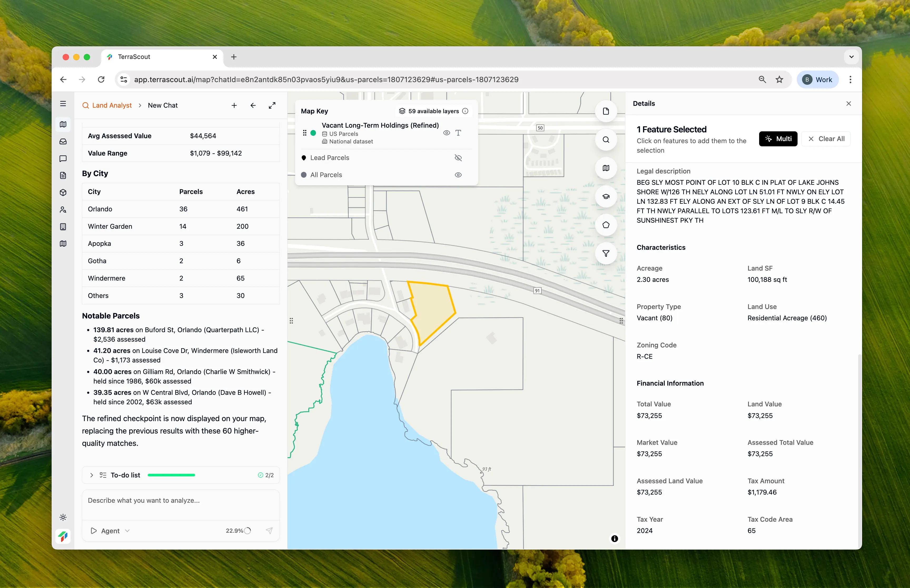This screenshot has height=588, width=910.
Task: Show the Lead Parcels layer
Action: [x=458, y=158]
